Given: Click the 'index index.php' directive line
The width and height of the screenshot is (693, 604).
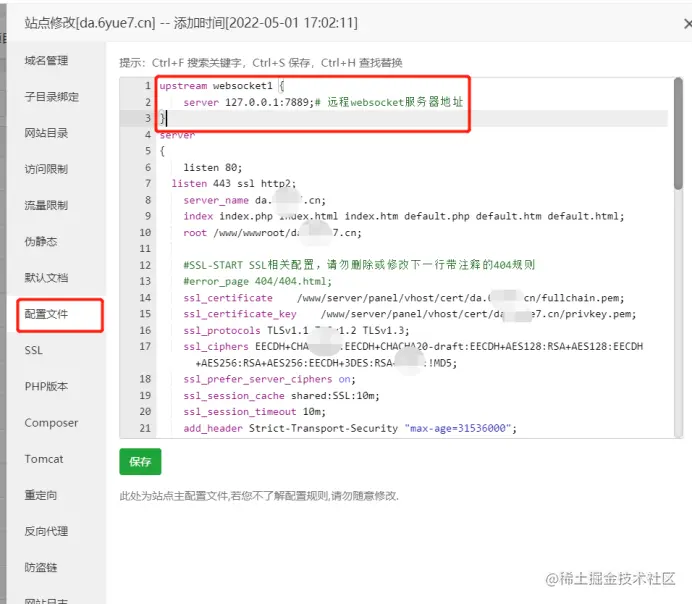Looking at the screenshot, I should click(404, 216).
